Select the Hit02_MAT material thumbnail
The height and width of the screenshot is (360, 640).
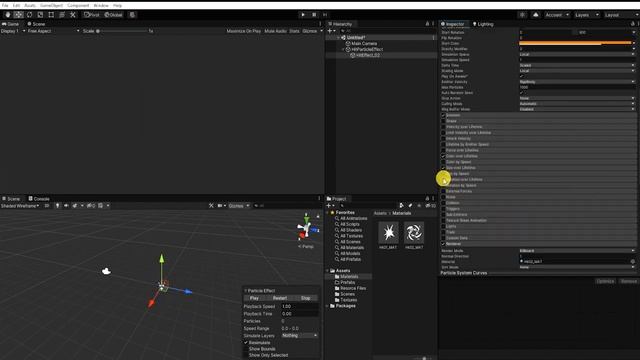click(414, 233)
